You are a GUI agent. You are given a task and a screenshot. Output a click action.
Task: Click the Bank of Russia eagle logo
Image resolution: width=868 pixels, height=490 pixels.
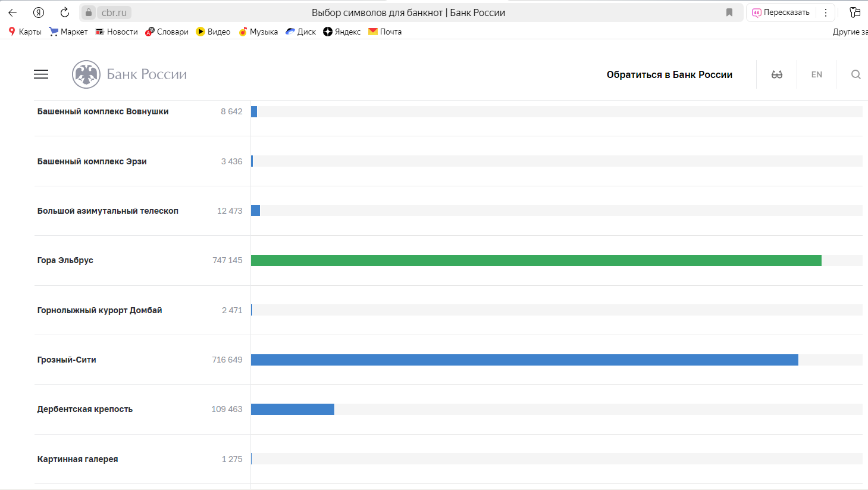coord(86,74)
